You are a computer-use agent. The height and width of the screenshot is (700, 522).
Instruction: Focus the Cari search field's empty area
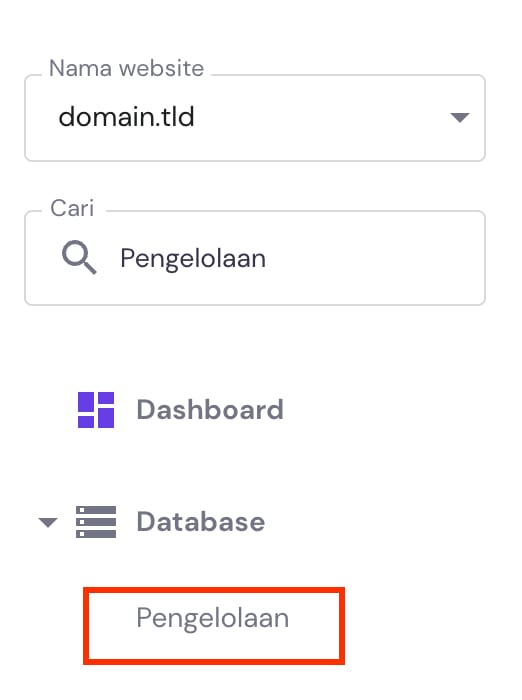[x=375, y=258]
